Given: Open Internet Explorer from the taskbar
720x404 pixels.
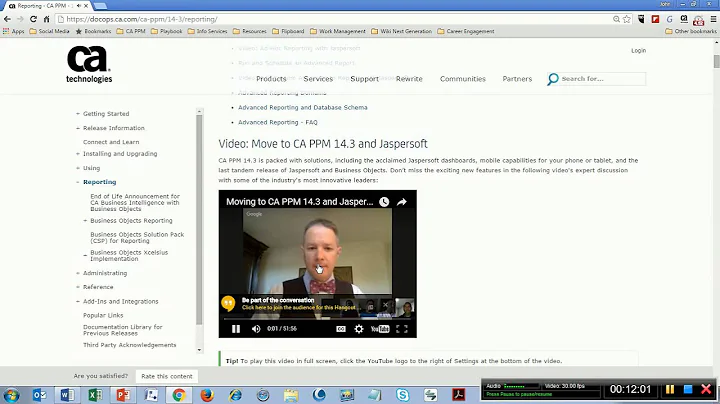Looking at the screenshot, I should click(235, 395).
